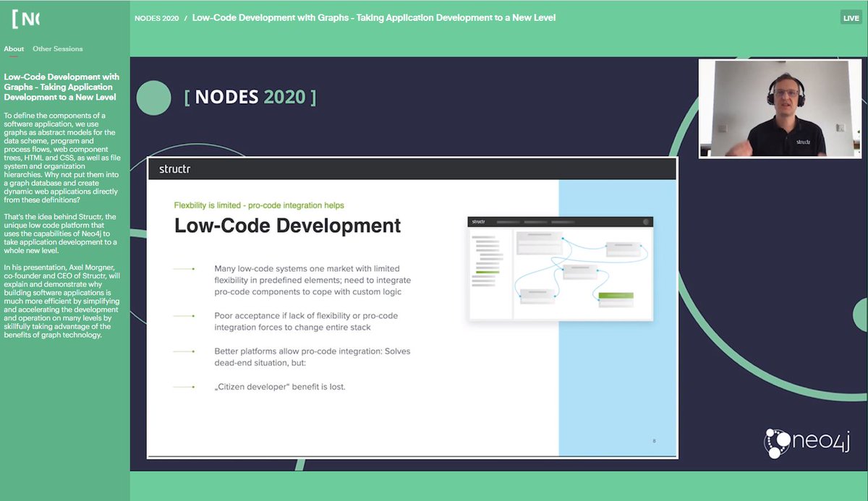
Task: Click the logo in the sidebar corner
Action: pyautogui.click(x=26, y=19)
